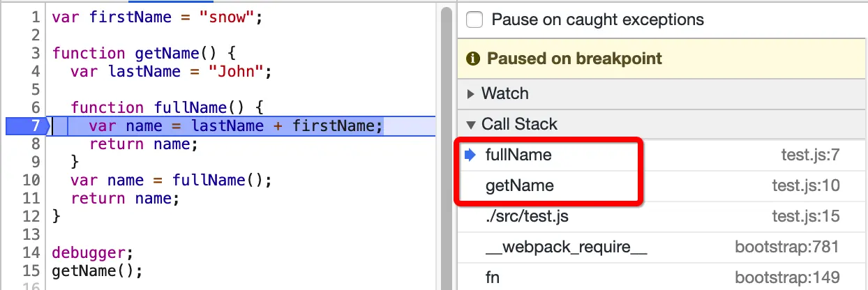Screen dimensions: 868x290
Task: Click the blue current-frame arrow icon
Action: pos(471,155)
